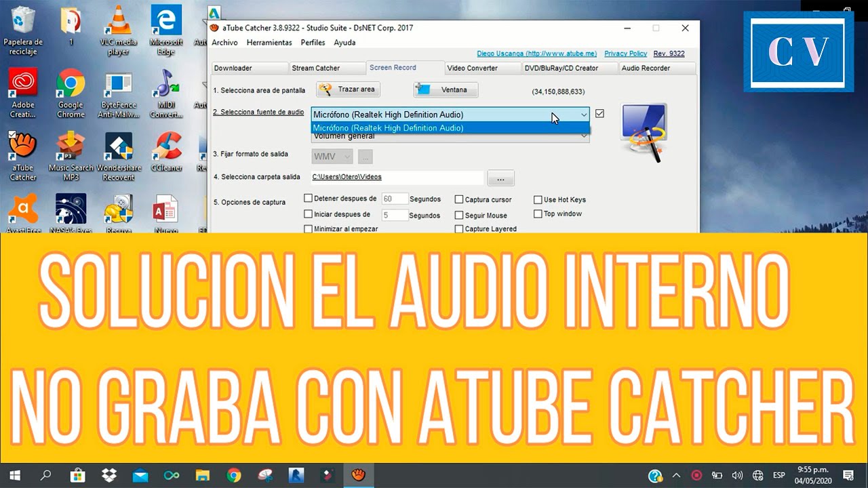Enable Capture Layered checkbox
The image size is (868, 488).
[x=459, y=229]
